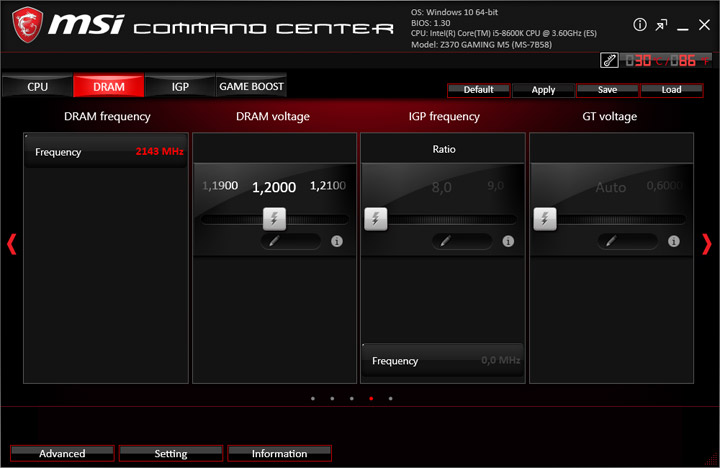The height and width of the screenshot is (468, 720).
Task: Click the first page indicator dot
Action: [x=313, y=398]
